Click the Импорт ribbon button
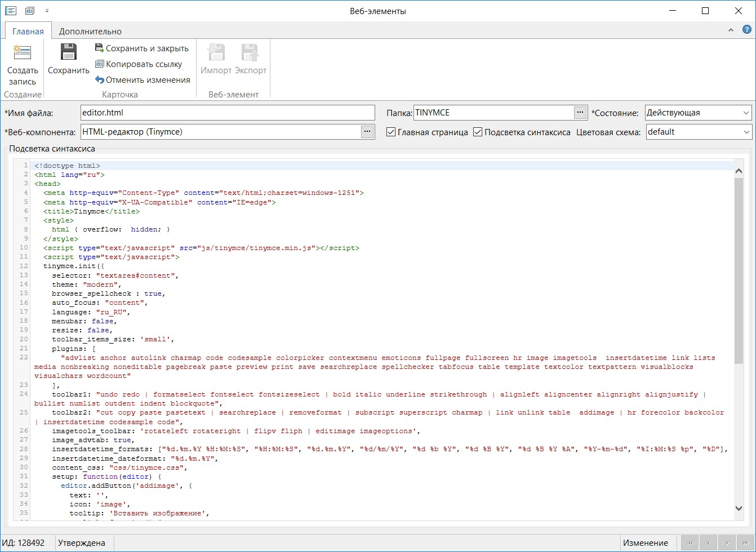This screenshot has width=756, height=552. point(216,59)
